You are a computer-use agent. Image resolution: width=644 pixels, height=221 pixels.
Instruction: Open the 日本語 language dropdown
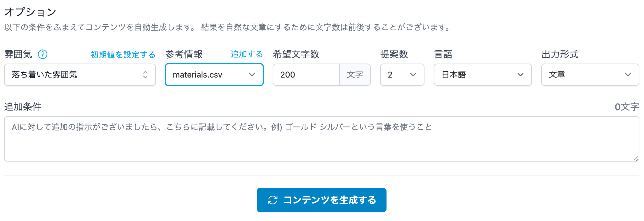[482, 75]
